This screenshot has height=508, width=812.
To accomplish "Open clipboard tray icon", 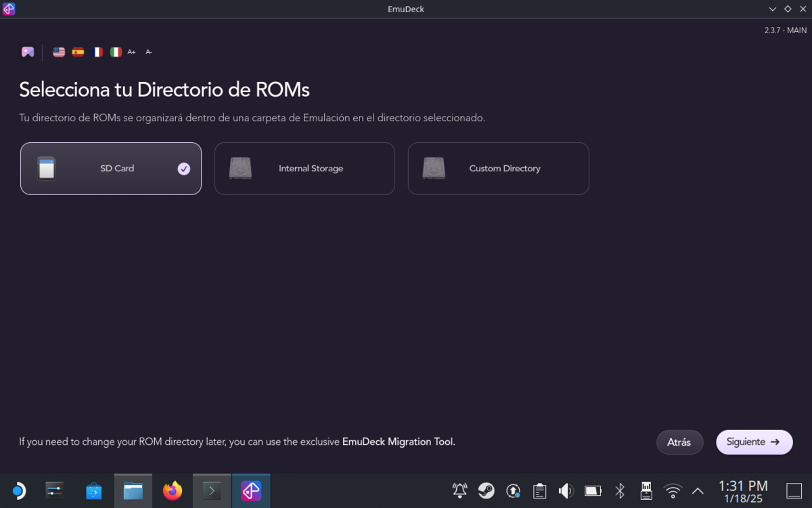I will click(539, 491).
